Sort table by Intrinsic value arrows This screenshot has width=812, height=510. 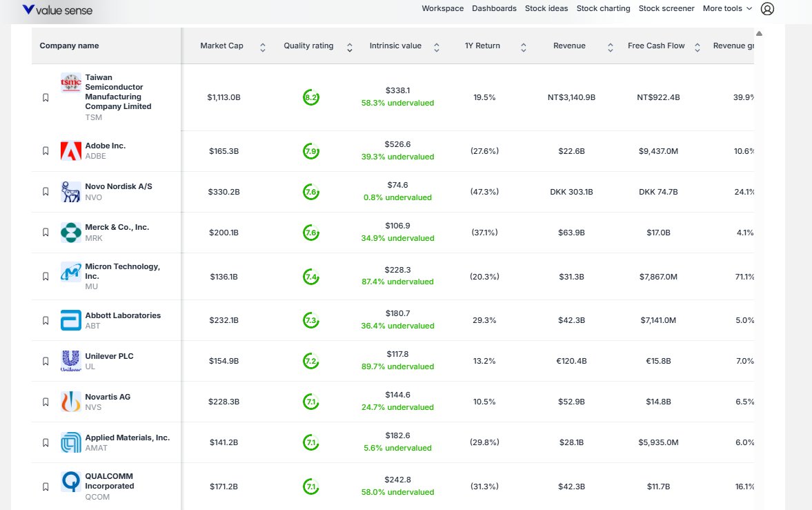pos(437,48)
